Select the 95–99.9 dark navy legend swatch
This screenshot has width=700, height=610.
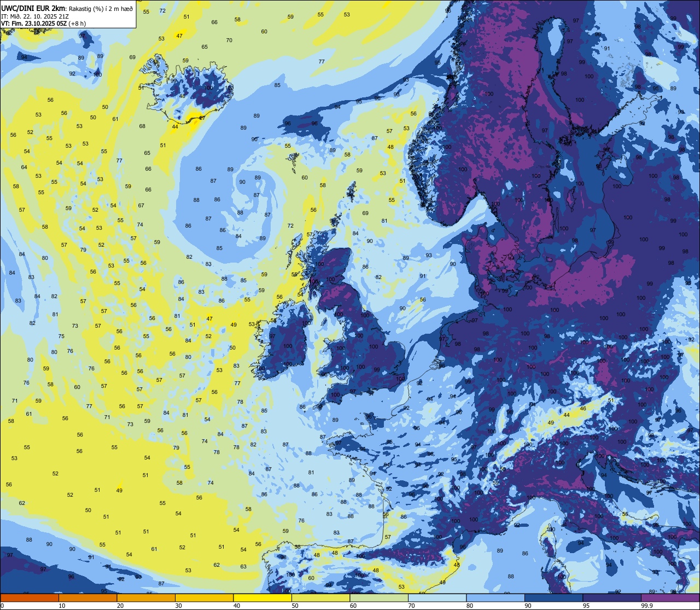[612, 598]
